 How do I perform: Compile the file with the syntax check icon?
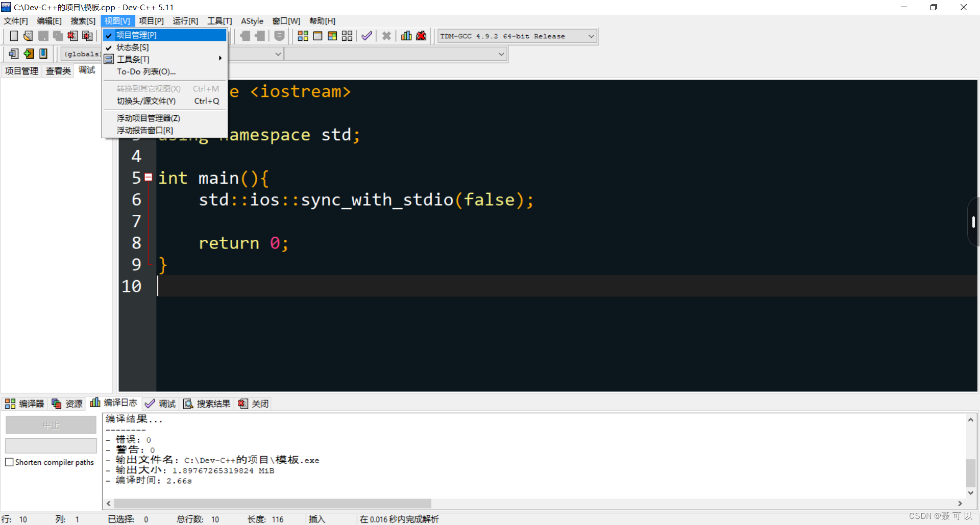tap(366, 36)
